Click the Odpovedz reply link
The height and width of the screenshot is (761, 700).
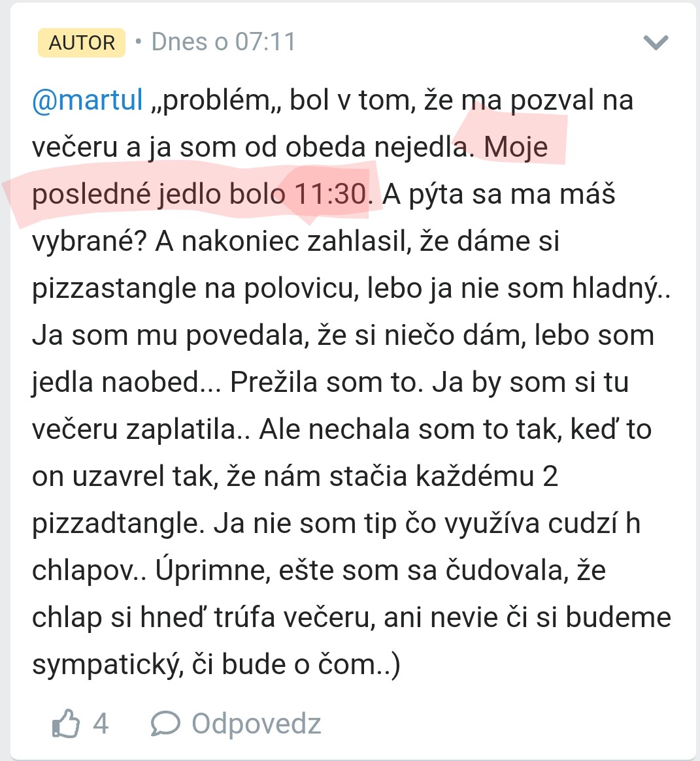click(256, 724)
